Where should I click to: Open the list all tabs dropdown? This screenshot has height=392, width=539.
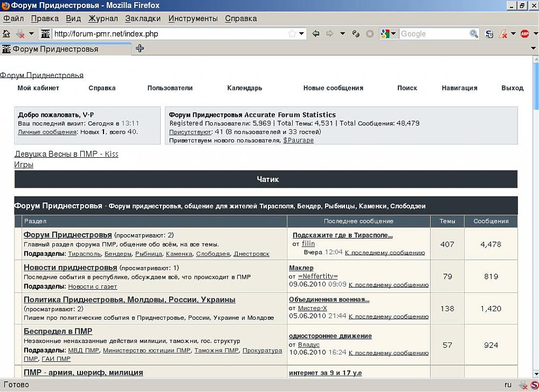pos(534,48)
